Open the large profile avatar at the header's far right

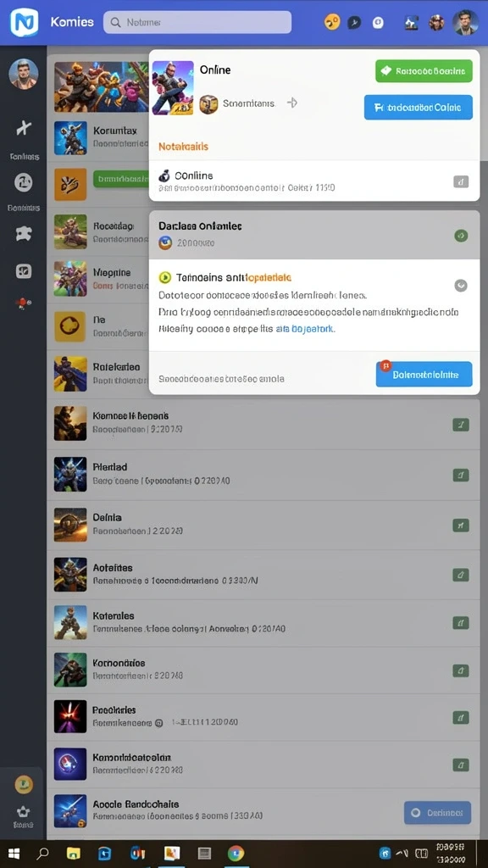465,23
